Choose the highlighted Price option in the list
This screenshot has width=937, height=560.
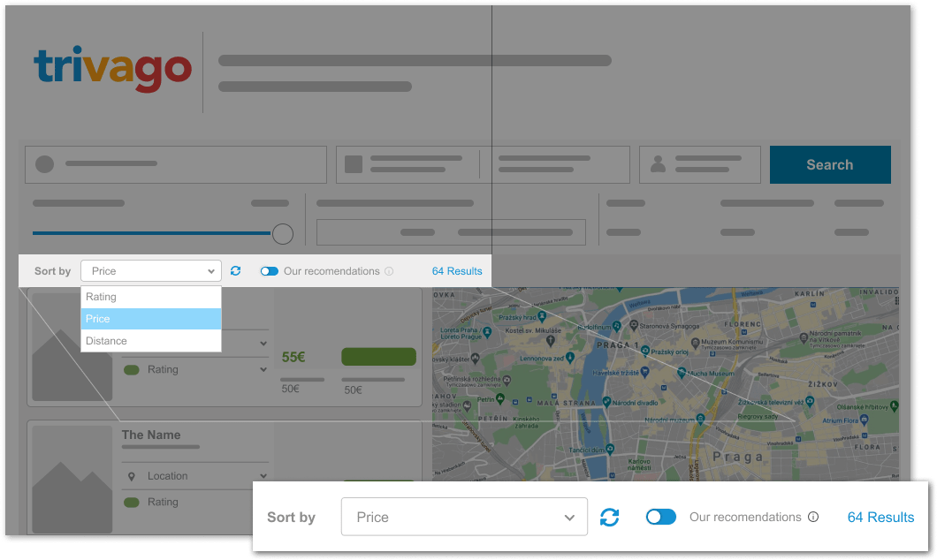[150, 319]
